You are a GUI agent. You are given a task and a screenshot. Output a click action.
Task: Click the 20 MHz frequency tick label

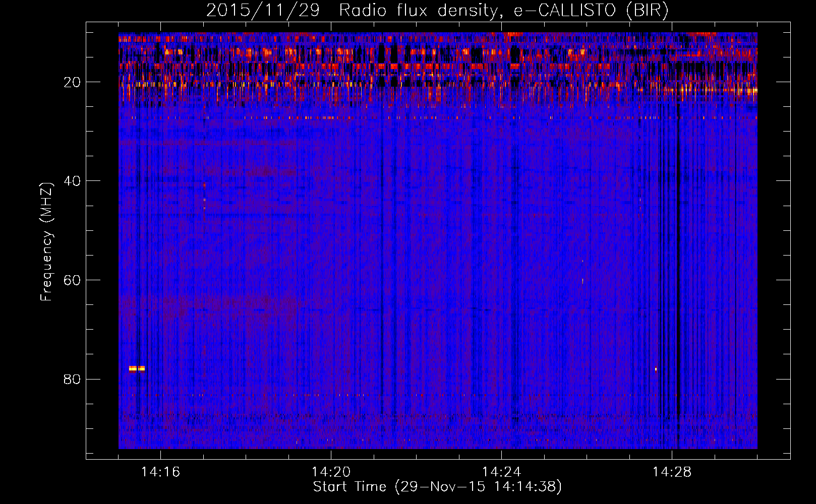point(73,82)
